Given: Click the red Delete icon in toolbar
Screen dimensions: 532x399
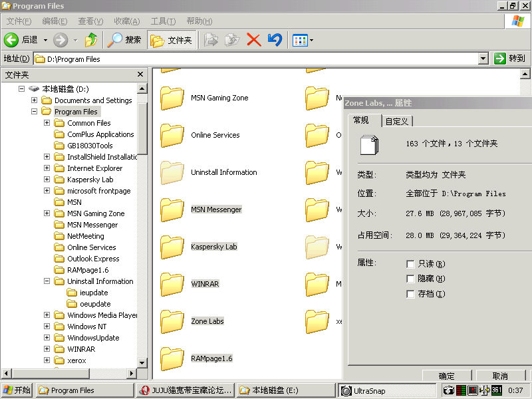Looking at the screenshot, I should click(x=253, y=40).
